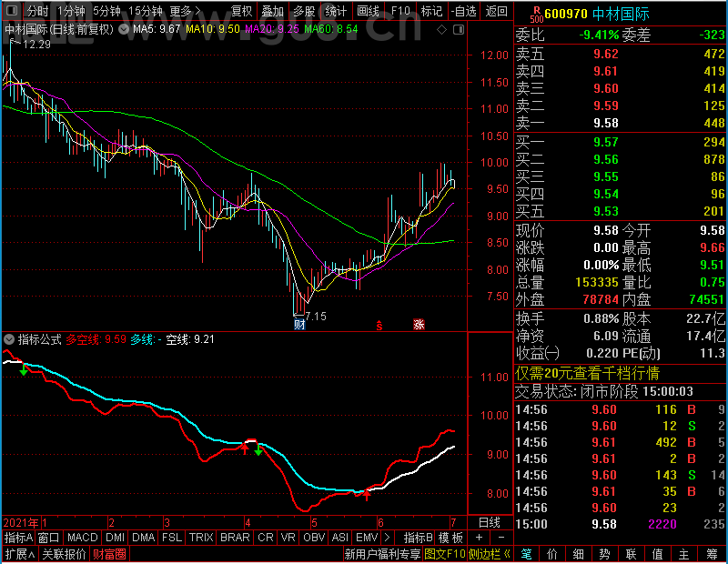Select the MACD indicator tab
728x564 pixels.
coord(82,538)
